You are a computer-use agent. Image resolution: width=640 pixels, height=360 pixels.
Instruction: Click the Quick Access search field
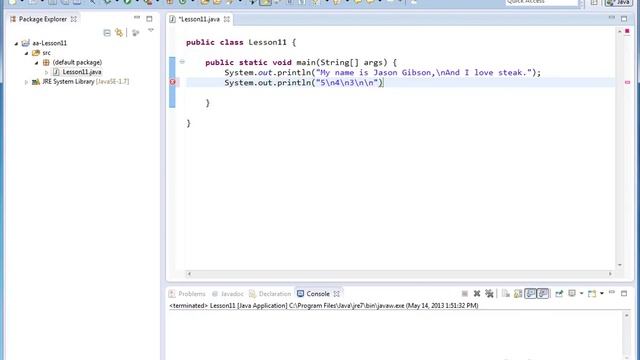tap(542, 2)
